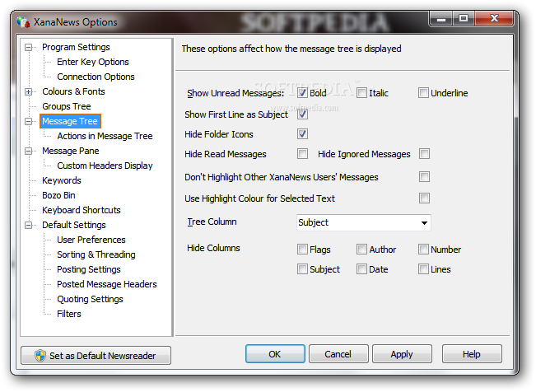
Task: Select Message Pane
Action: click(71, 151)
